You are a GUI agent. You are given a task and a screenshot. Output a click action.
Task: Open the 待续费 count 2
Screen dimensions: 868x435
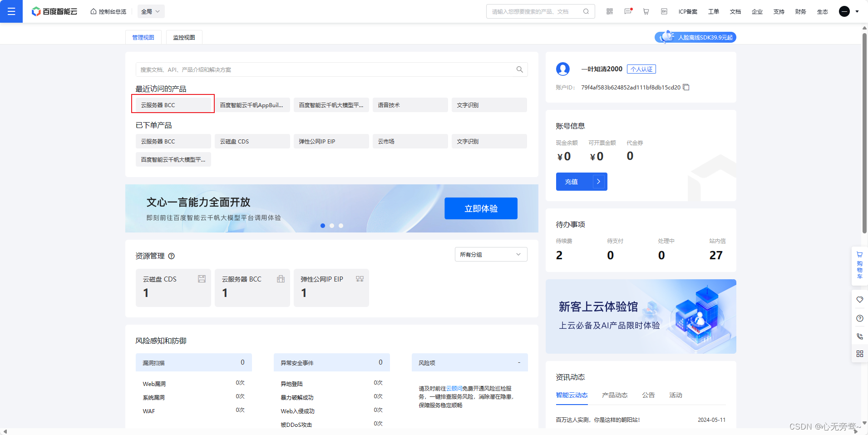click(x=559, y=255)
